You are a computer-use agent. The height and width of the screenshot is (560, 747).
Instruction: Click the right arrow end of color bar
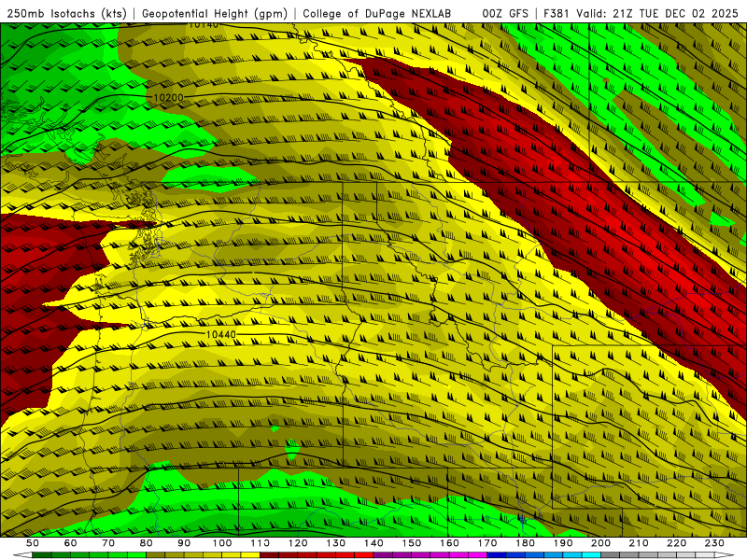coord(725,554)
